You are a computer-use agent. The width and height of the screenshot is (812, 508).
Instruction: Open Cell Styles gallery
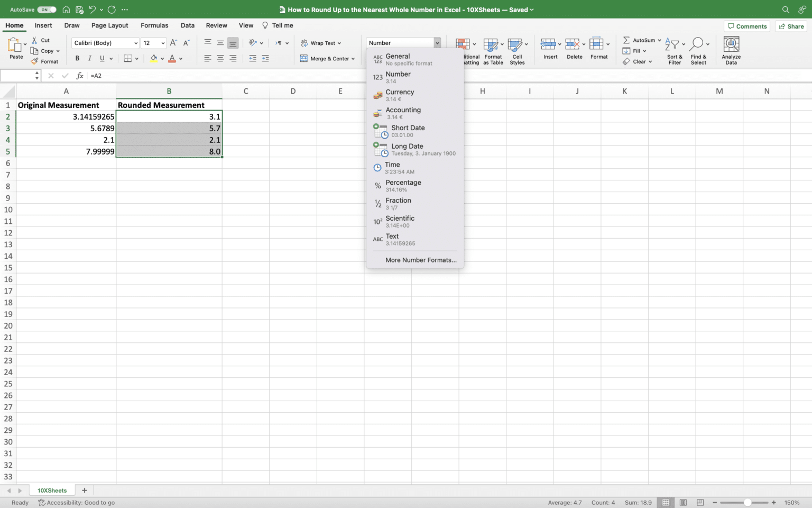click(x=517, y=50)
